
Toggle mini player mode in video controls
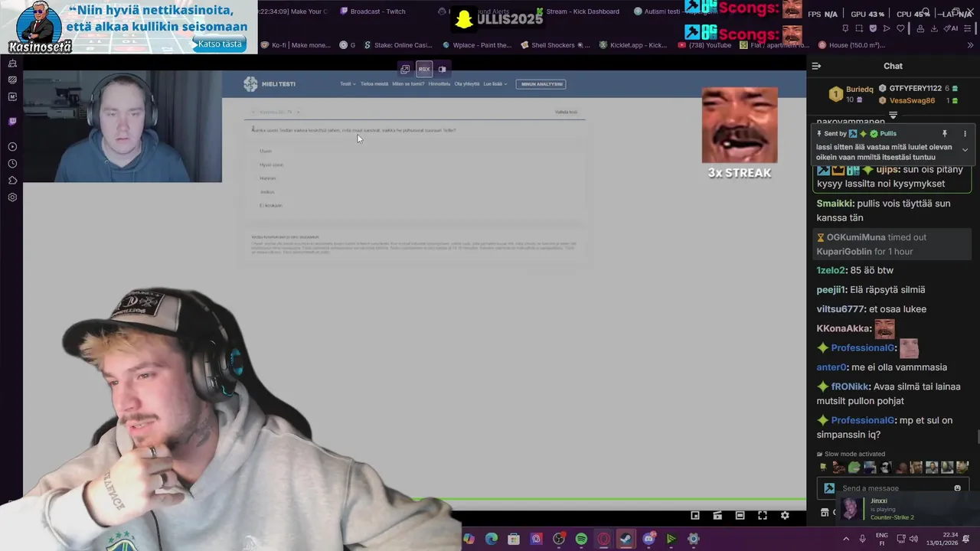[695, 516]
